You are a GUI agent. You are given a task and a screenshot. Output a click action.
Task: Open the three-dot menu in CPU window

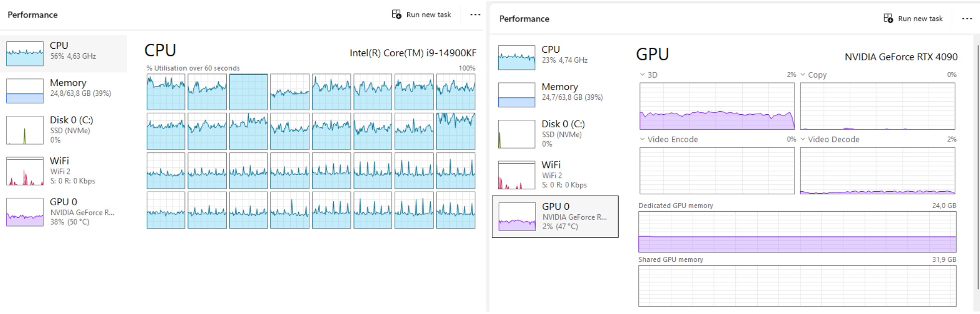[x=475, y=14]
